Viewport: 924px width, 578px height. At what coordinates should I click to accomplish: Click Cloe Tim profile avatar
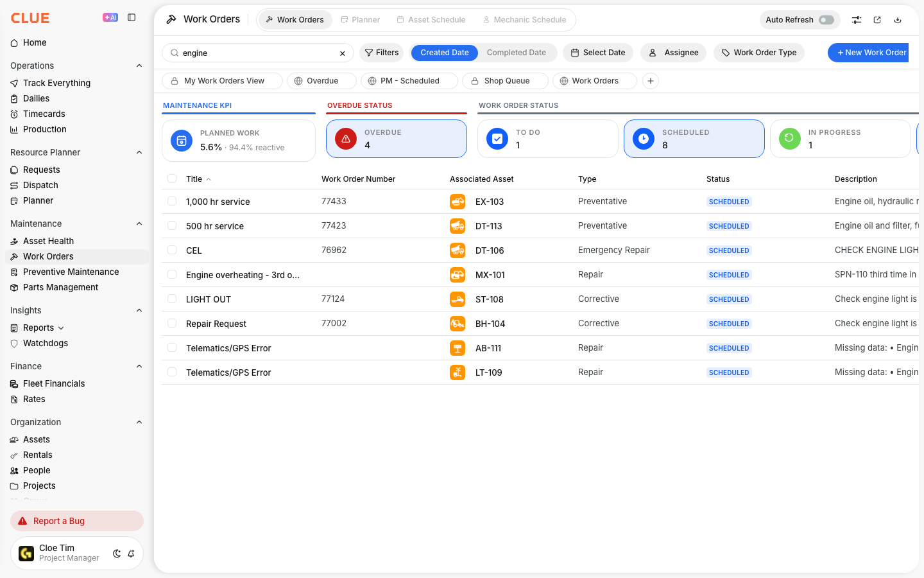point(26,554)
